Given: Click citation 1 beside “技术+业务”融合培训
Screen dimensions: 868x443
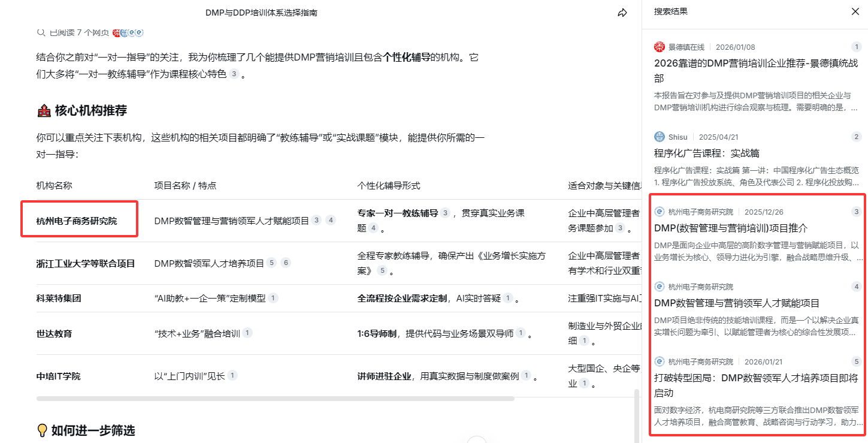Looking at the screenshot, I should click(x=247, y=333).
